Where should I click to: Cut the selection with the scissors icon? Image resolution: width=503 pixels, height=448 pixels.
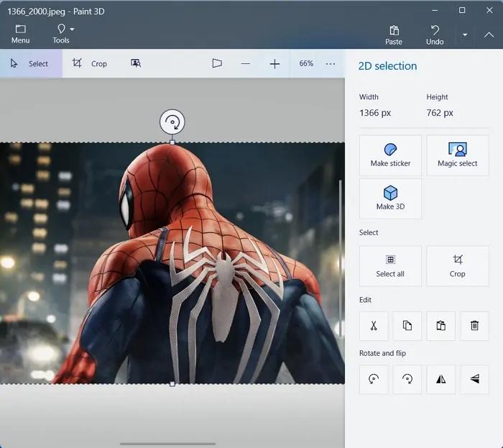click(x=374, y=326)
